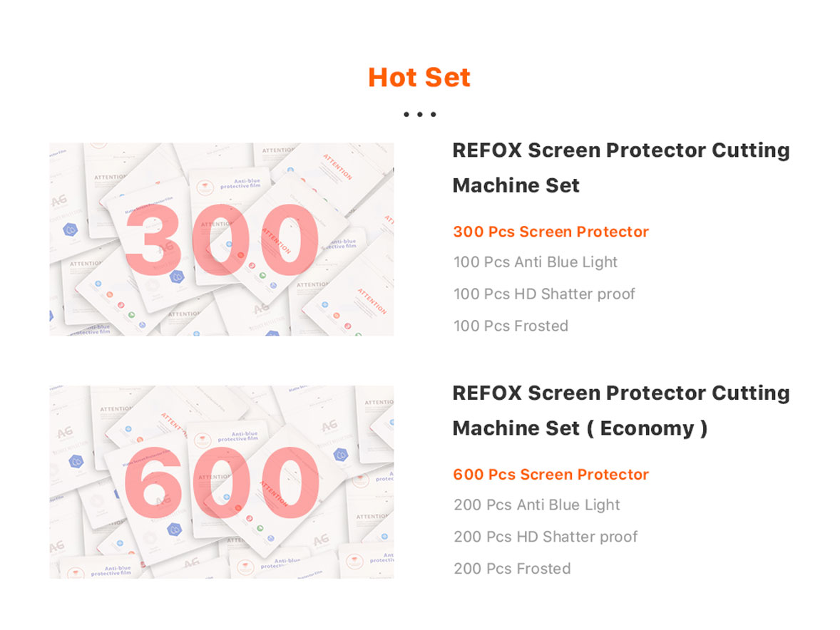Choose the 200 Pcs HD Shatter proof line
Image resolution: width=840 pixels, height=630 pixels.
tap(545, 537)
